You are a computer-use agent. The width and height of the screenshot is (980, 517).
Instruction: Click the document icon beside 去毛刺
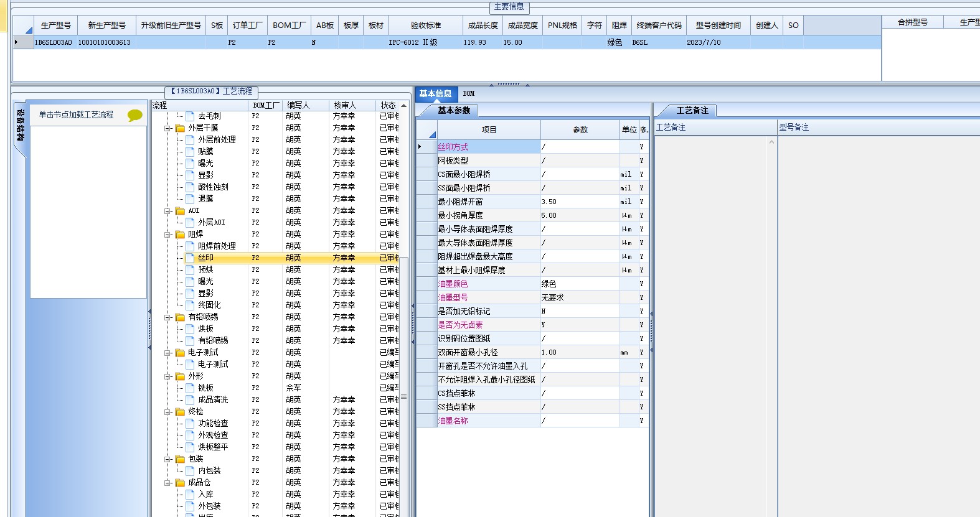(190, 116)
